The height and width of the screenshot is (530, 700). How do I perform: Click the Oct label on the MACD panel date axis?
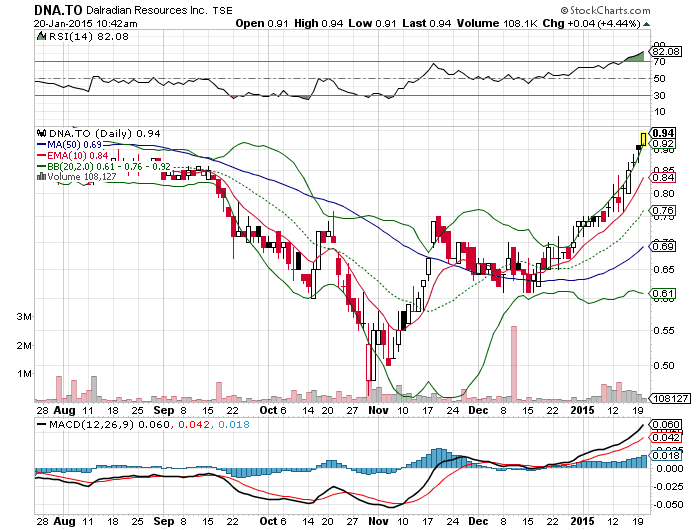click(x=269, y=521)
